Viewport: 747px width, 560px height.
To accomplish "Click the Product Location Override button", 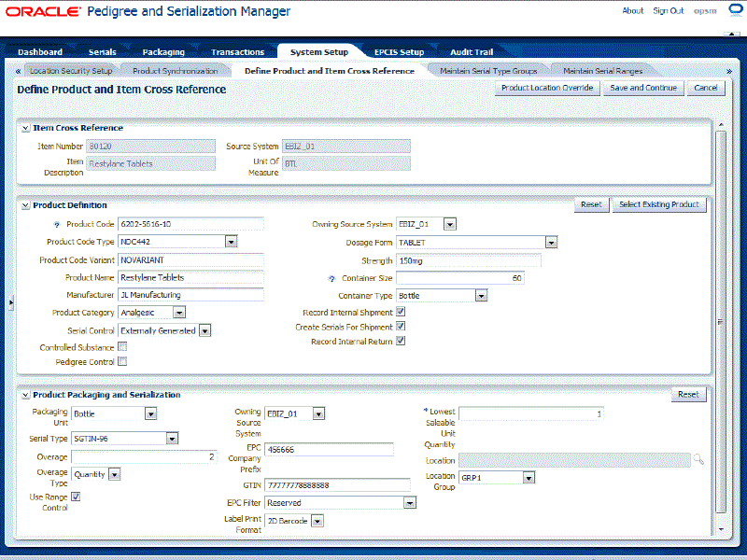I will [x=547, y=88].
